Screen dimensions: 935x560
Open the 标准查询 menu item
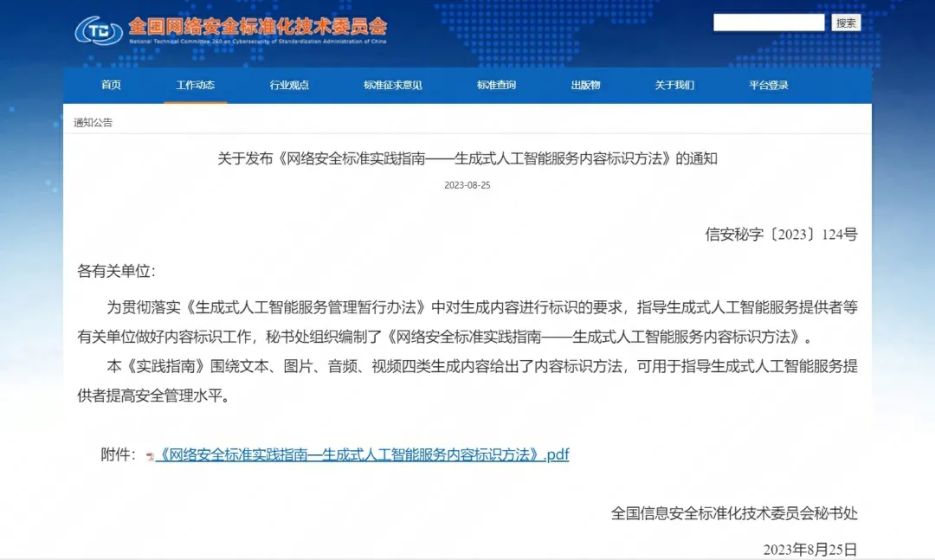[x=496, y=85]
